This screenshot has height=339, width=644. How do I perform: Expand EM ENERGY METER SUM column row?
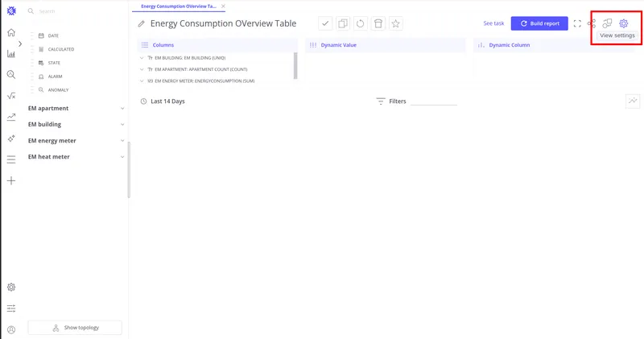coord(142,81)
